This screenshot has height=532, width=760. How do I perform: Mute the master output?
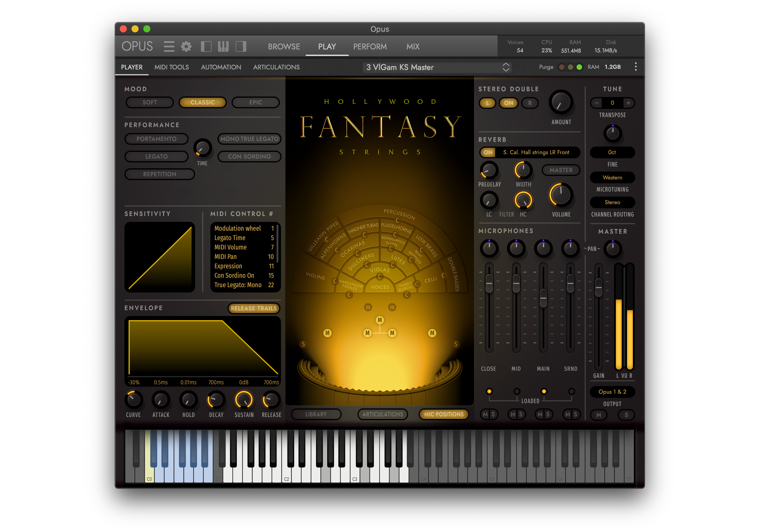click(598, 415)
